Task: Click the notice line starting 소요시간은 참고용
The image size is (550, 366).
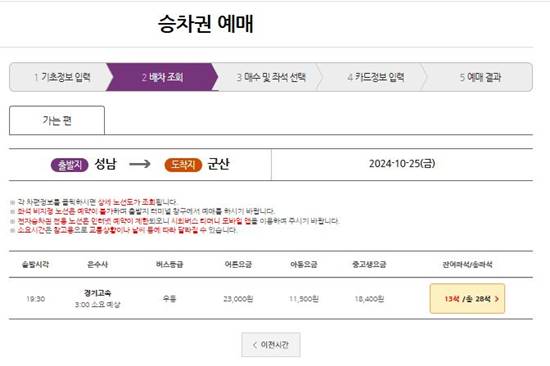Action: 127,230
